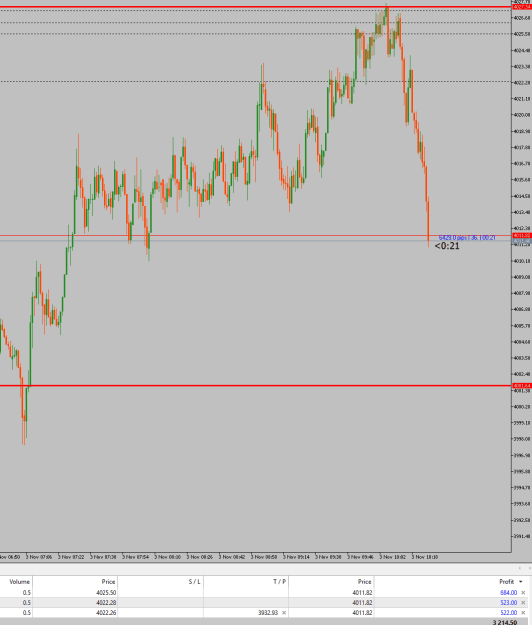Click empty T / P cell in the 4025.50 row
This screenshot has width=532, height=625.
tap(246, 593)
